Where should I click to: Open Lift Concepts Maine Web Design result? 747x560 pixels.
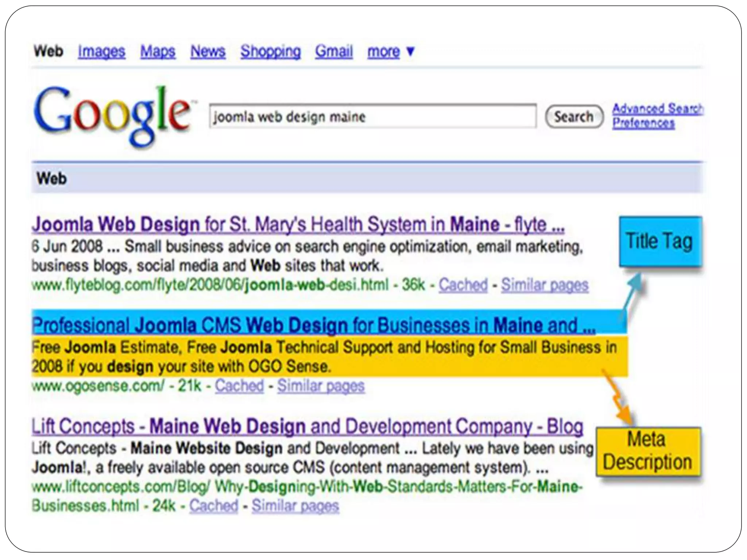pos(307,426)
